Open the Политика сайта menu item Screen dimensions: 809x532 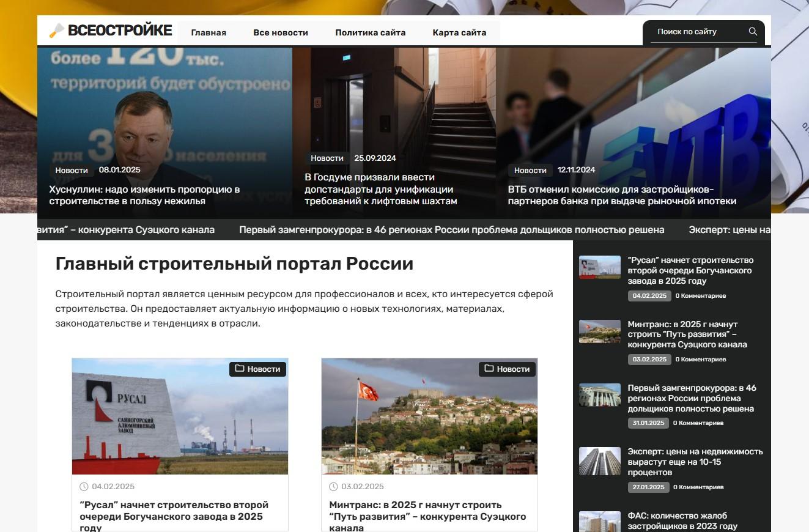click(371, 33)
